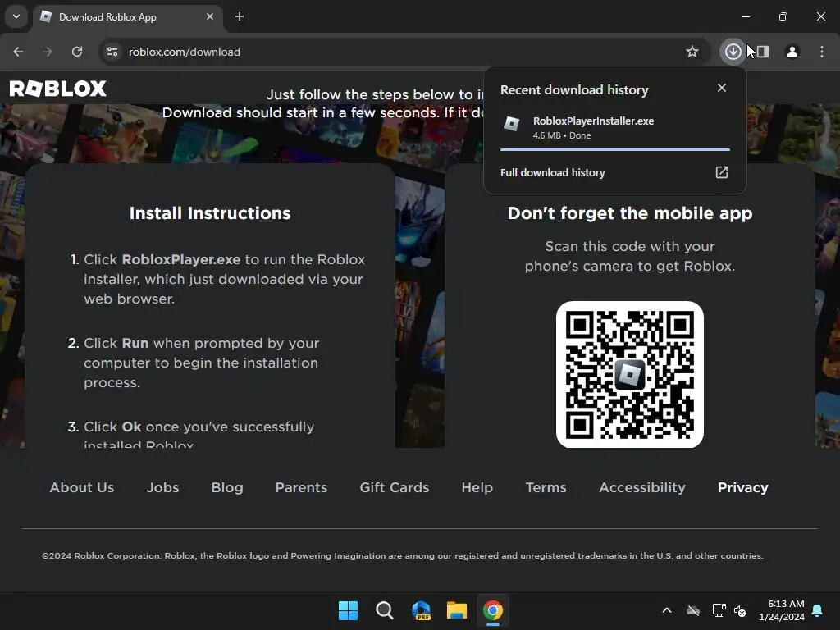Open RobloxPlayerInstaller.exe from downloads list
This screenshot has width=840, height=630.
615,128
